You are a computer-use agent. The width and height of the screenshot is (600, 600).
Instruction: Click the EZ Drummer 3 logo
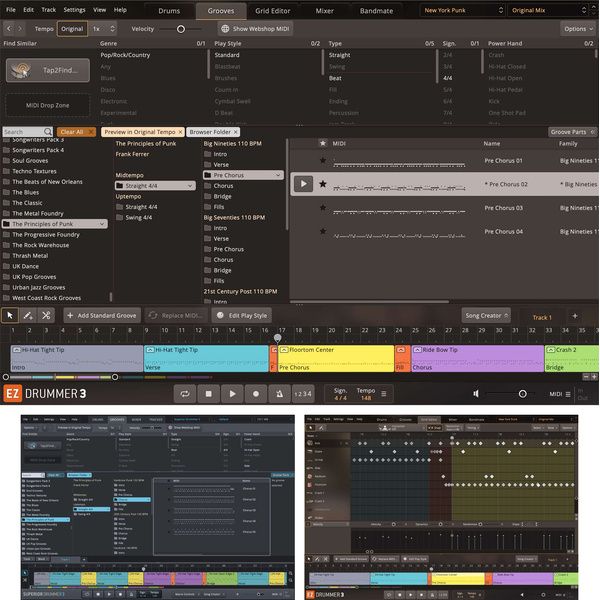pos(45,394)
